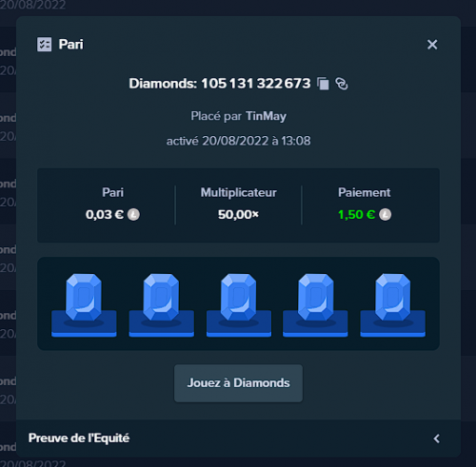This screenshot has width=476, height=467.
Task: Close the Pari dialog
Action: pos(432,45)
